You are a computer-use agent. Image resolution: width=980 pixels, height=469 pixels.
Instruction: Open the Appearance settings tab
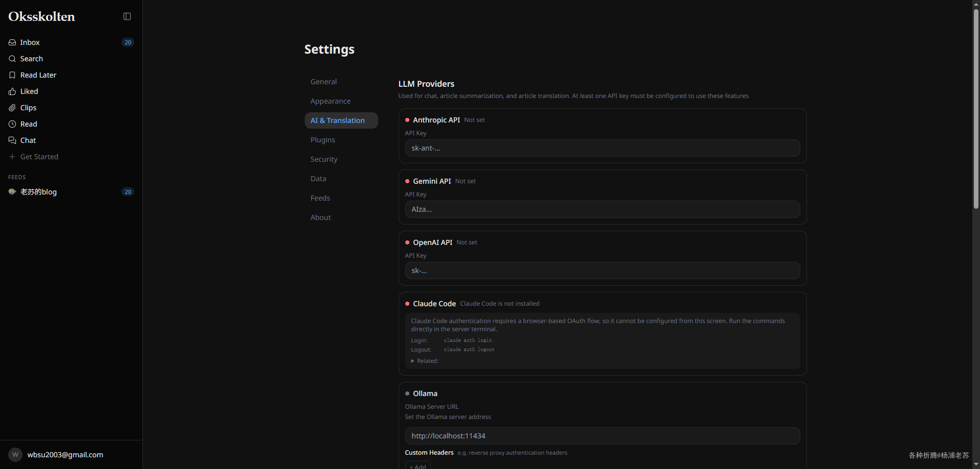click(341, 101)
